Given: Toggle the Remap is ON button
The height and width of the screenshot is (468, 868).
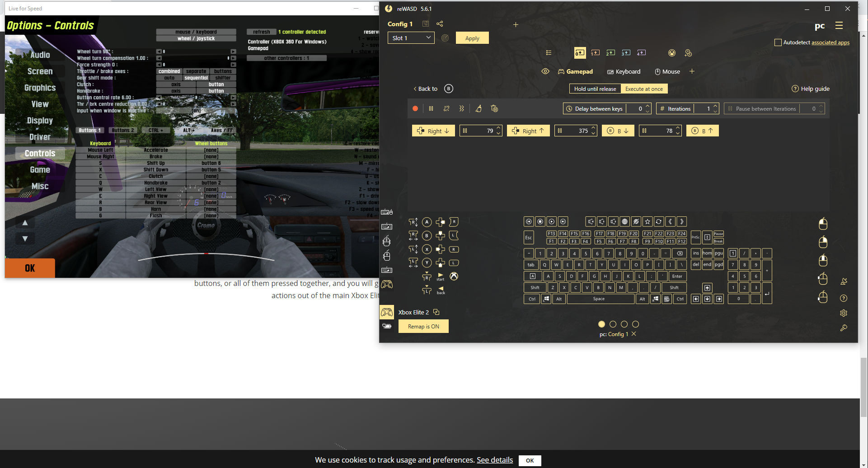Looking at the screenshot, I should pyautogui.click(x=423, y=326).
